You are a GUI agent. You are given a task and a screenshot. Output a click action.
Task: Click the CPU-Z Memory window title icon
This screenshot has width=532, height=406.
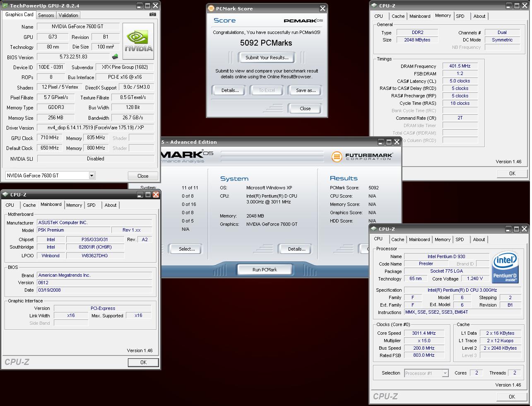click(x=374, y=6)
